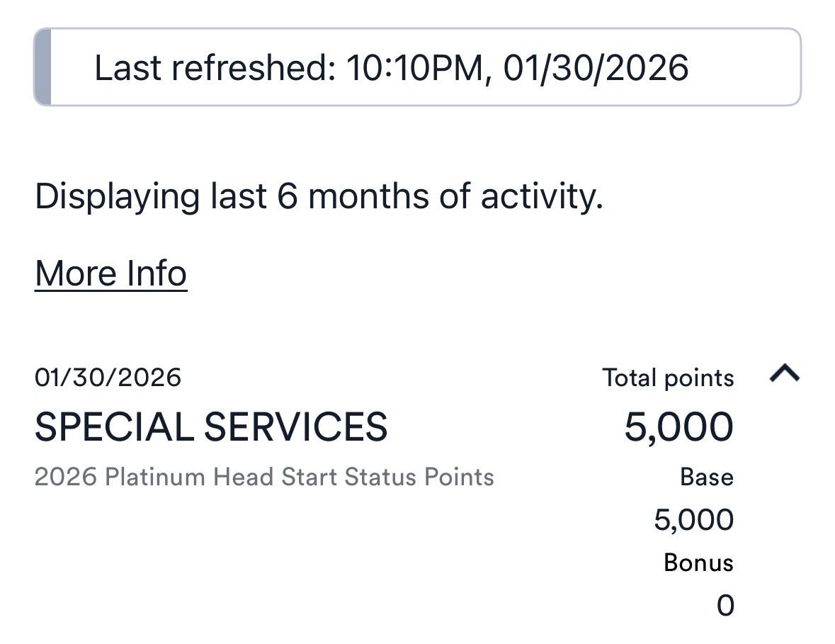The height and width of the screenshot is (644, 835).
Task: Open the More Info link
Action: click(x=110, y=273)
